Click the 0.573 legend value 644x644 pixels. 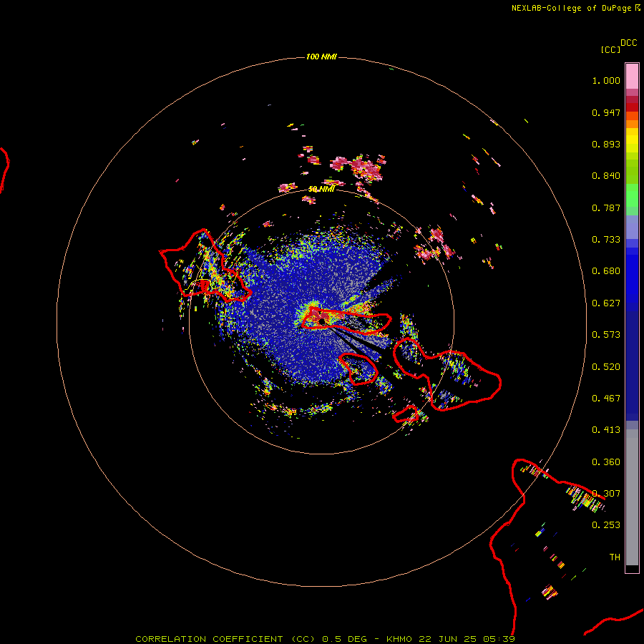tap(606, 335)
